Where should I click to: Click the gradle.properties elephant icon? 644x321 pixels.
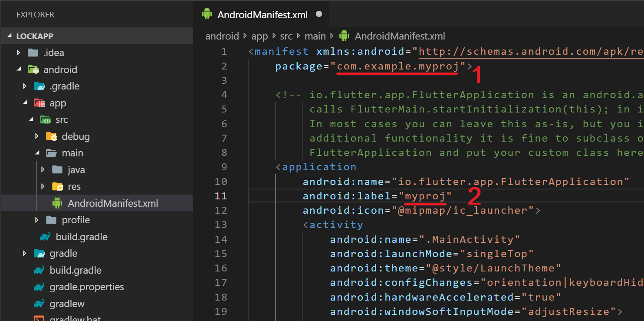pos(39,287)
